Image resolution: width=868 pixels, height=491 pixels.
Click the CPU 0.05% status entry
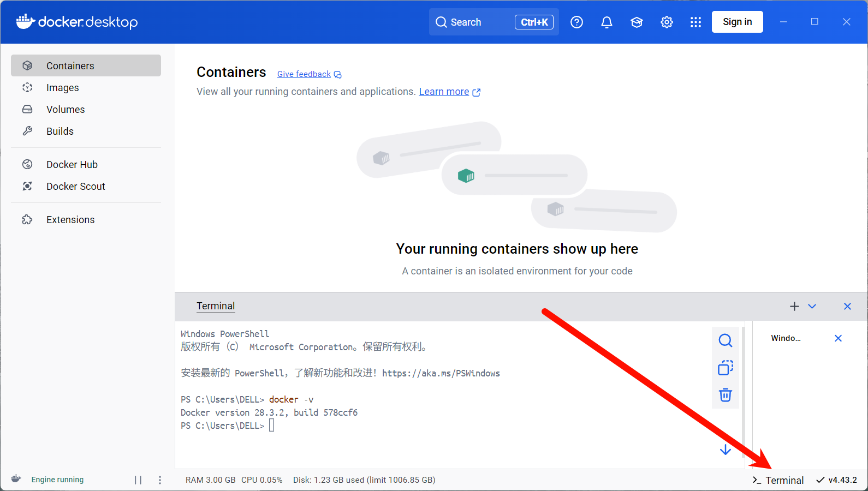coord(262,480)
